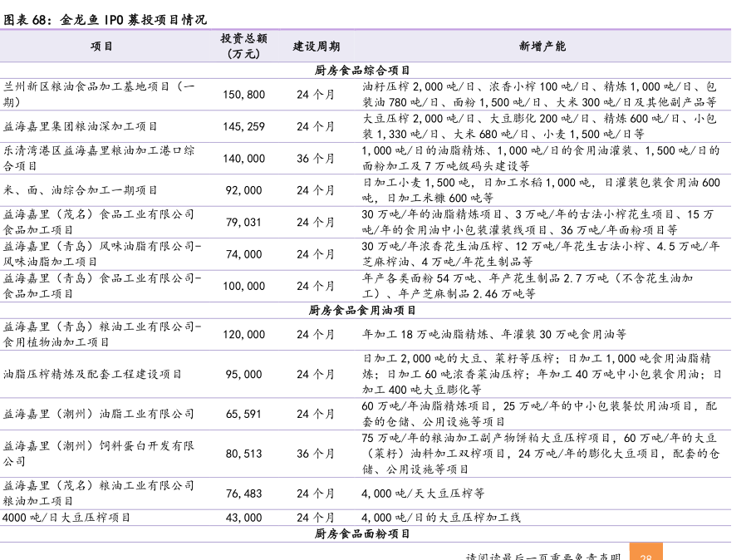This screenshot has height=560, width=751.
Task: Select the '建设周期' column header
Action: (x=317, y=46)
